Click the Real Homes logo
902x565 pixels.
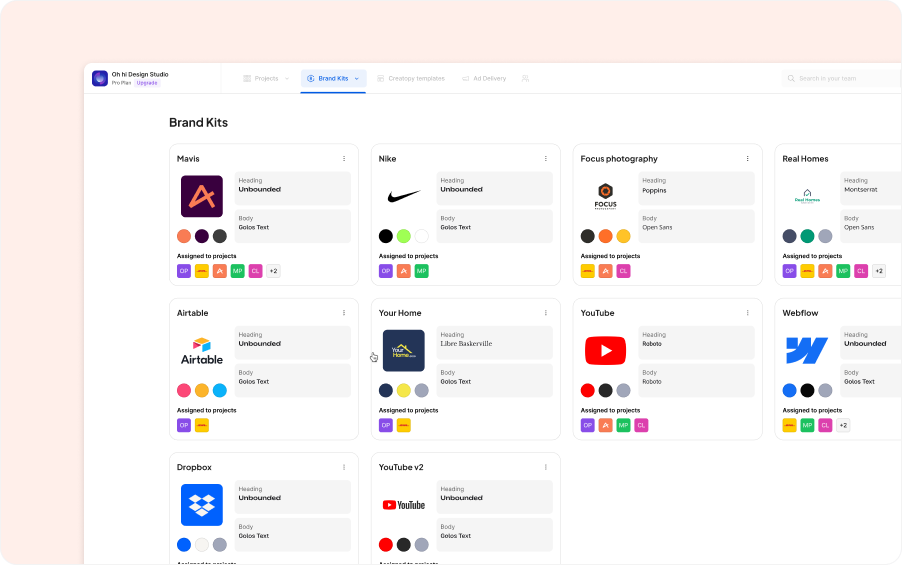[807, 196]
